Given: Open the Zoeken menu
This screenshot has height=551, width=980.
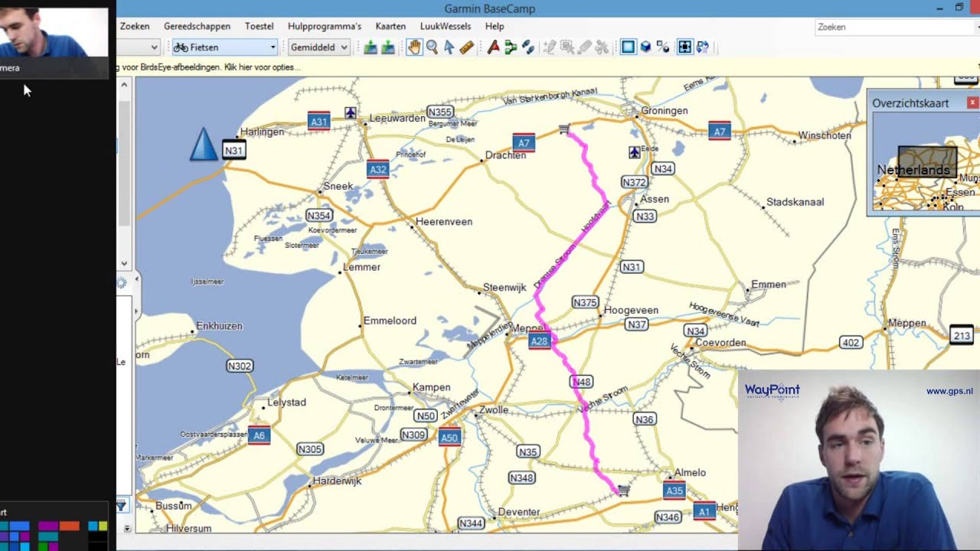Looking at the screenshot, I should [x=135, y=26].
